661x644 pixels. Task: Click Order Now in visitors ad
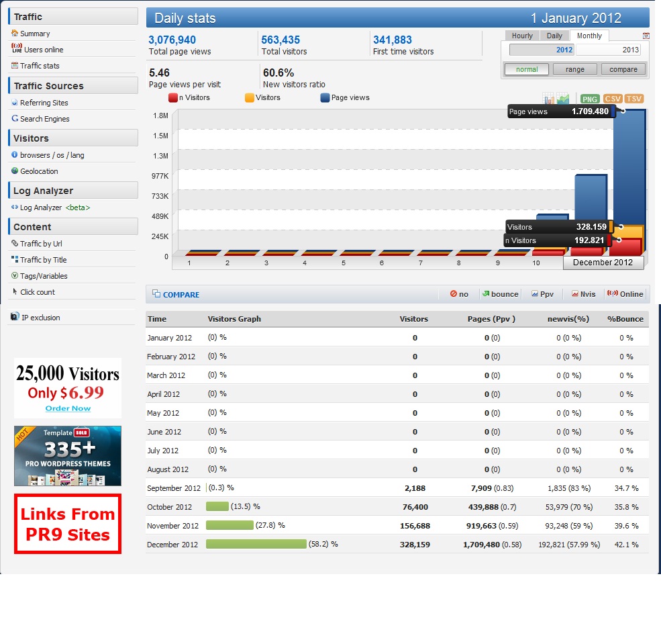68,408
